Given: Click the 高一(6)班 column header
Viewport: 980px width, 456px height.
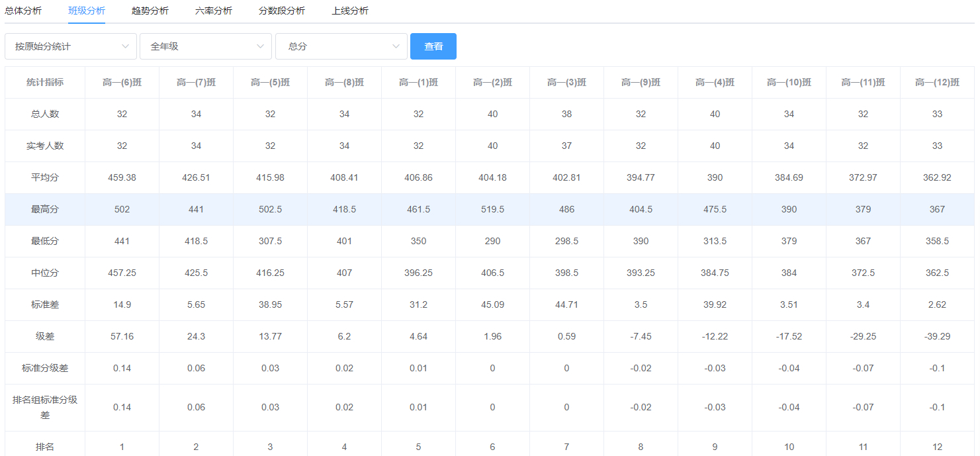Looking at the screenshot, I should 122,83.
